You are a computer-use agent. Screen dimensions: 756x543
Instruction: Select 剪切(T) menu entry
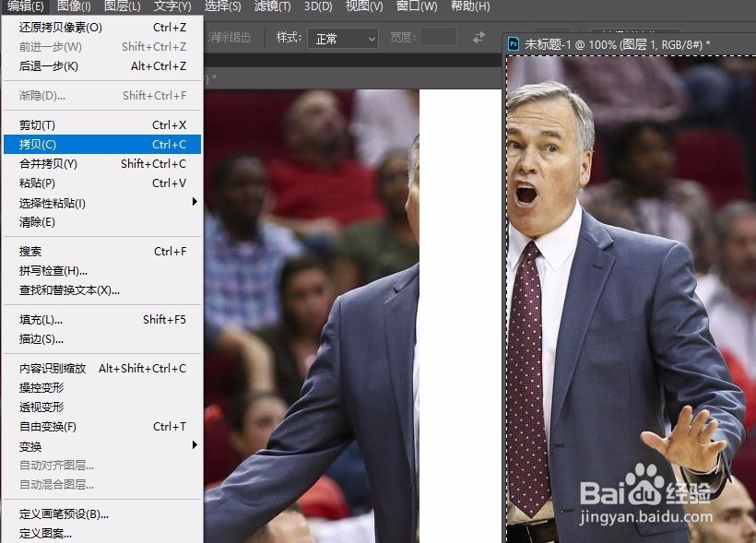tap(102, 124)
